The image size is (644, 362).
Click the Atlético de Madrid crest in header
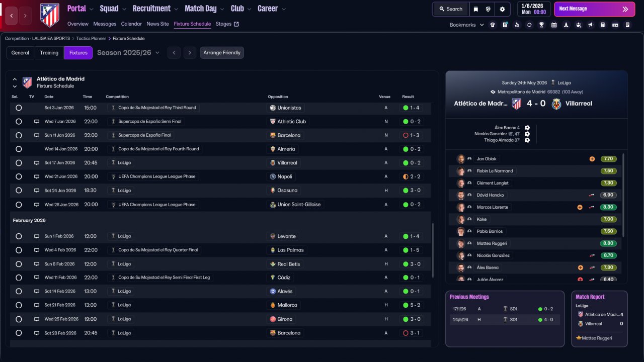coord(49,15)
